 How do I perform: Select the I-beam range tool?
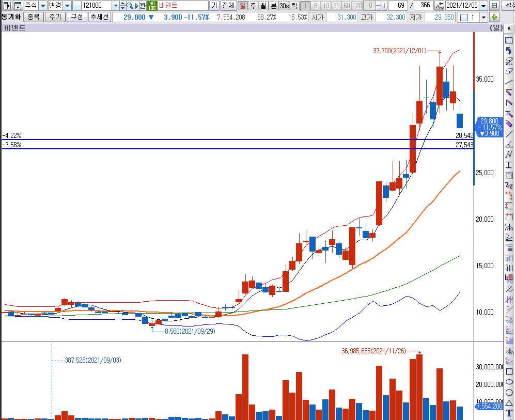(509, 165)
